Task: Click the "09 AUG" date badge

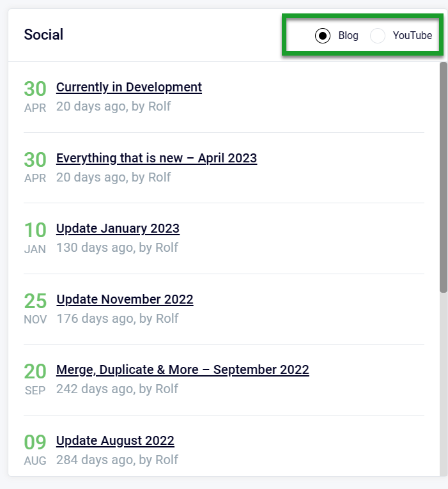Action: click(x=35, y=450)
